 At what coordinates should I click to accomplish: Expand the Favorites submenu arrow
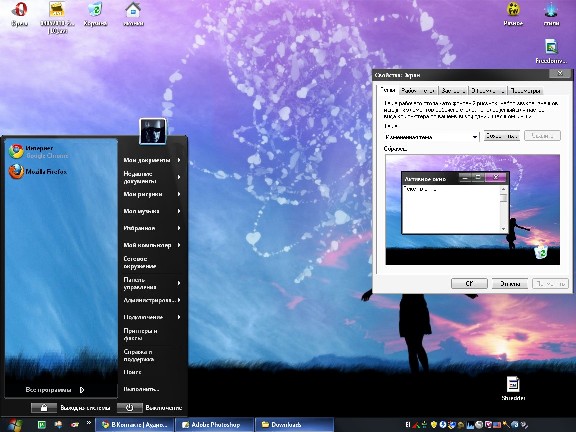click(x=179, y=228)
